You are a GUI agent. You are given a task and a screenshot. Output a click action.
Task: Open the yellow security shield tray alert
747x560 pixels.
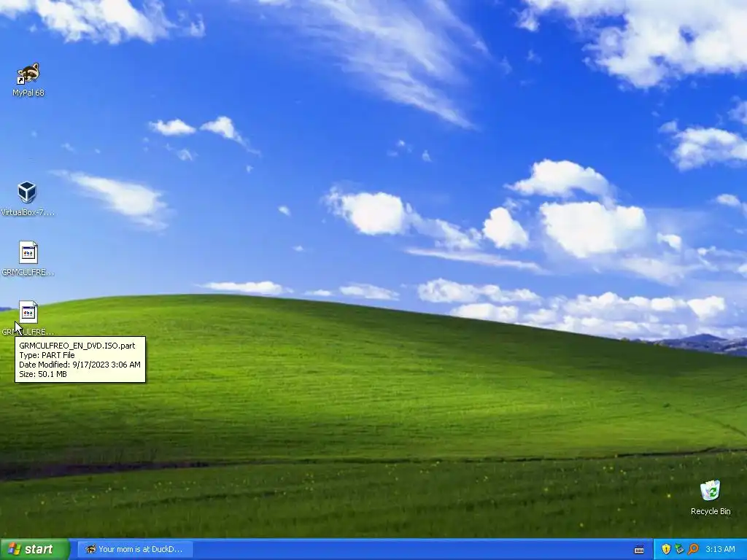tap(666, 549)
